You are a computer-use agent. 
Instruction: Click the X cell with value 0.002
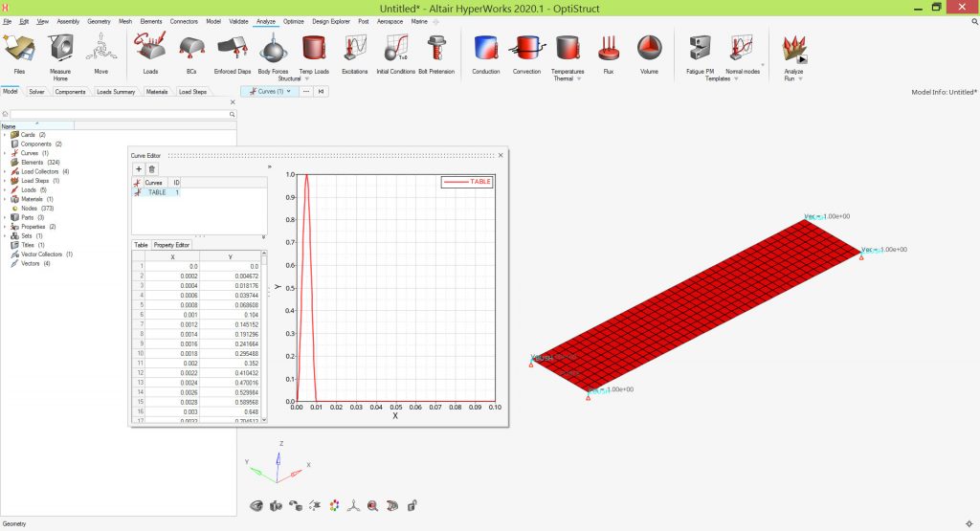[172, 363]
